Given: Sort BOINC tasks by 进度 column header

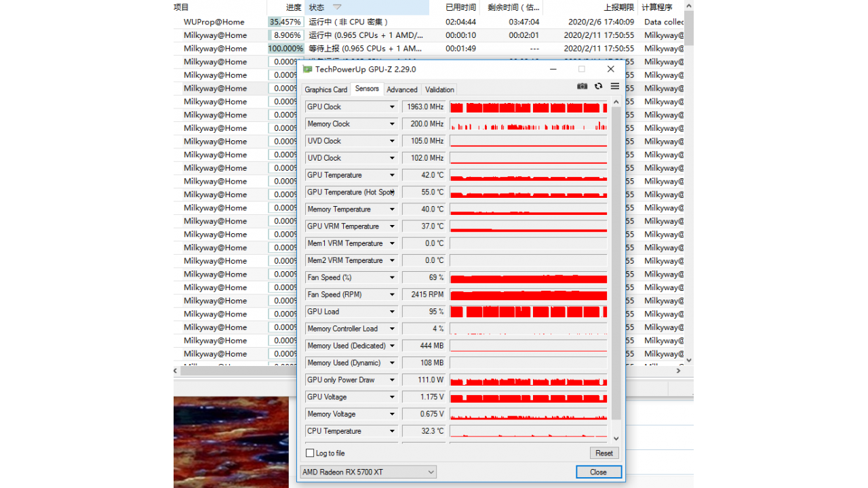Looking at the screenshot, I should [x=285, y=7].
